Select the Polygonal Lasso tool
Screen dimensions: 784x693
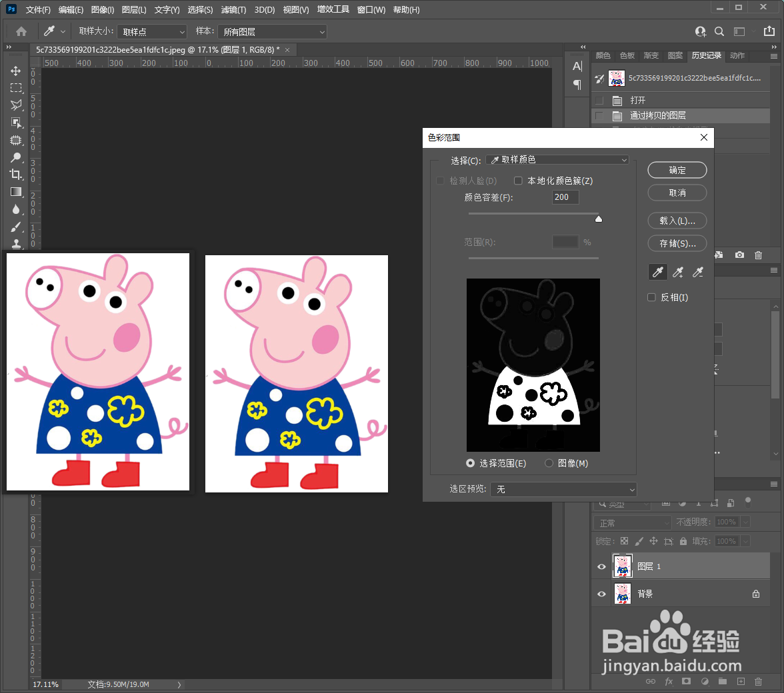(16, 105)
